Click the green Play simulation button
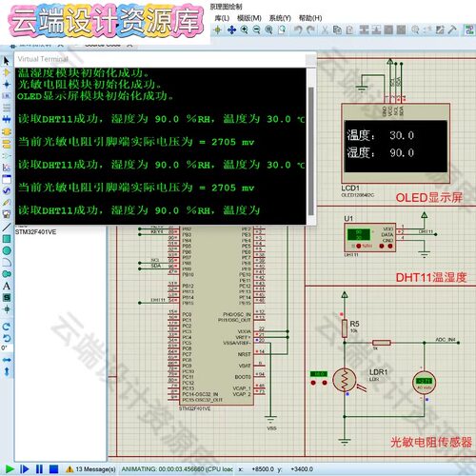This screenshot has width=476, height=476. [x=10, y=469]
